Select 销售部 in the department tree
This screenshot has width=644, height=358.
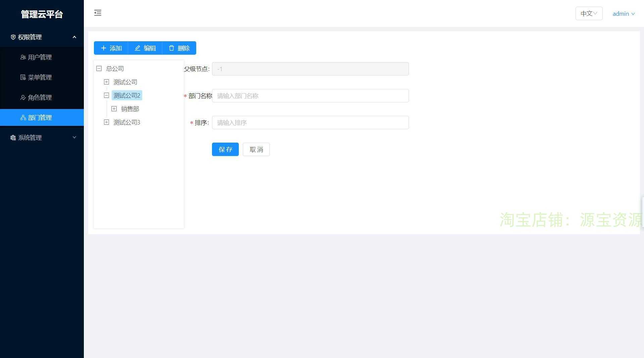point(130,109)
